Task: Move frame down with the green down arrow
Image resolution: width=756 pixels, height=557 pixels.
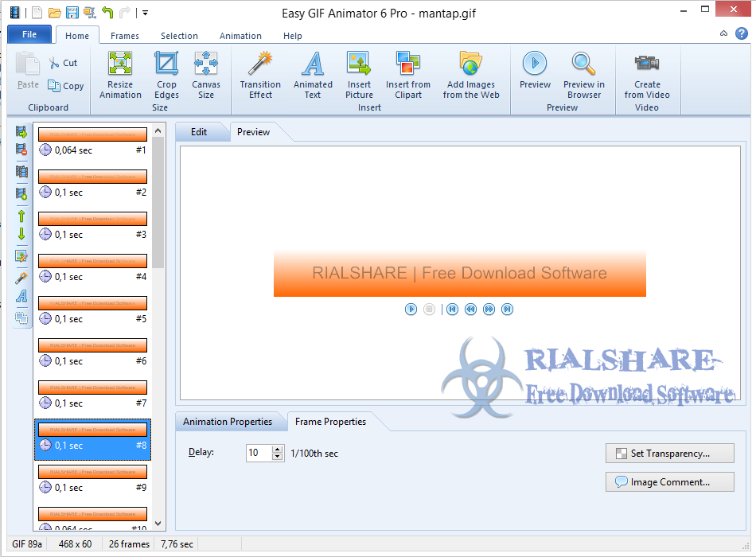Action: click(21, 234)
